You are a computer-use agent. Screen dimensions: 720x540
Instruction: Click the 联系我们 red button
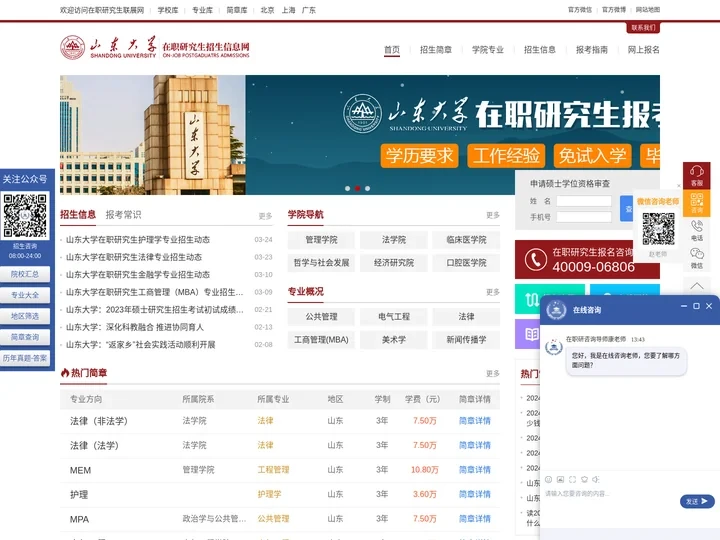click(x=643, y=28)
